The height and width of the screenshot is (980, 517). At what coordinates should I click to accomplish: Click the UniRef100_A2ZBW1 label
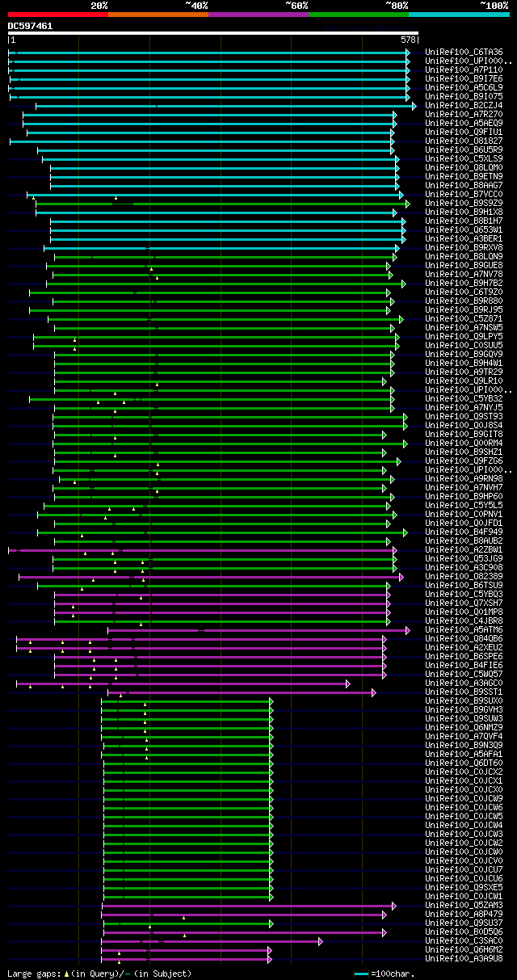click(464, 549)
